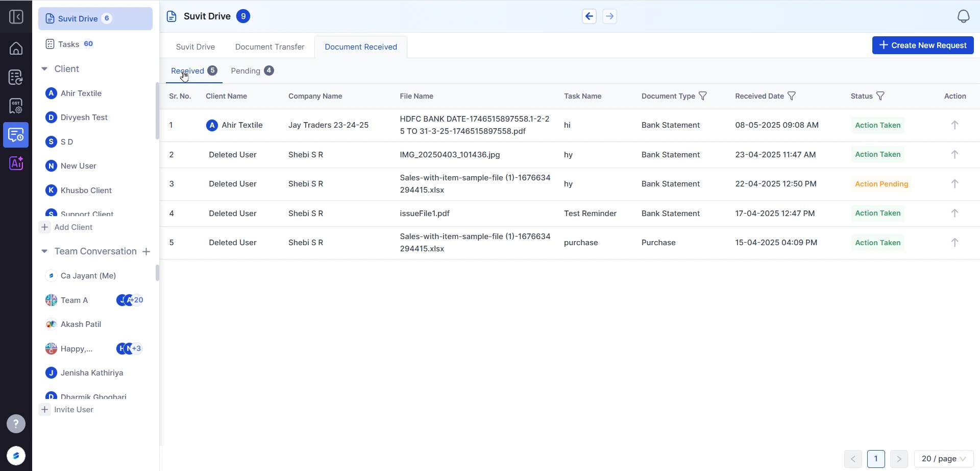980x471 pixels.
Task: Click received date 08-05-2025 09:08 AM
Action: coord(777,125)
